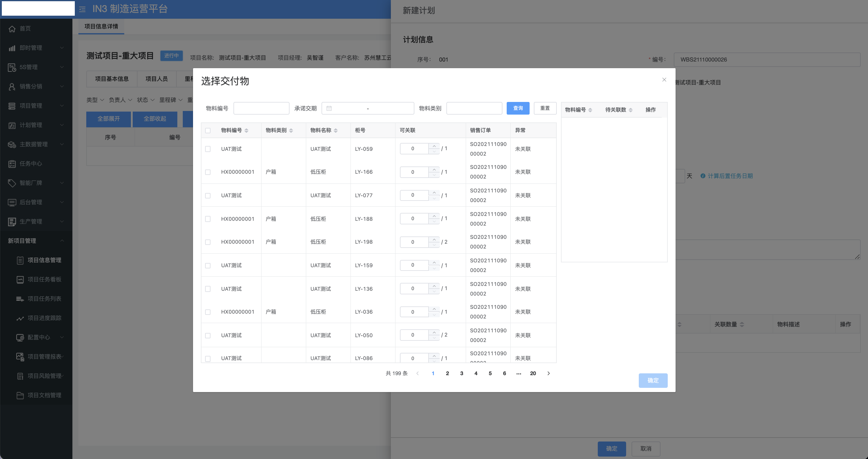Screen dimensions: 868x459
Task: Click the 任务中心 sidebar icon
Action: 12,164
